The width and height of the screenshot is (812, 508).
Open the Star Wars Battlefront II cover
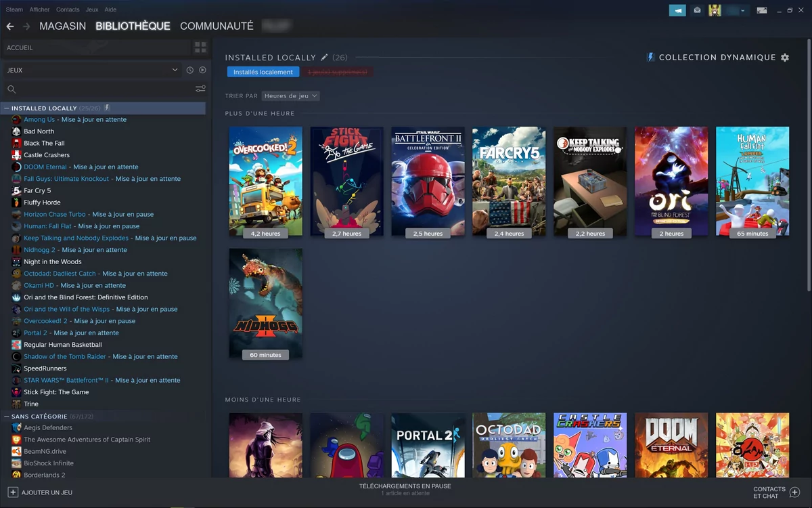pyautogui.click(x=428, y=182)
